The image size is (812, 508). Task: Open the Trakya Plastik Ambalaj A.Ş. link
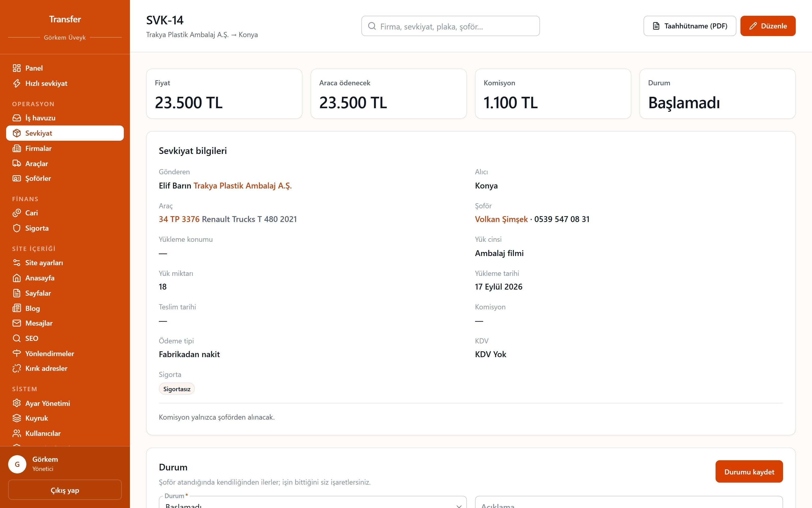[x=243, y=186]
